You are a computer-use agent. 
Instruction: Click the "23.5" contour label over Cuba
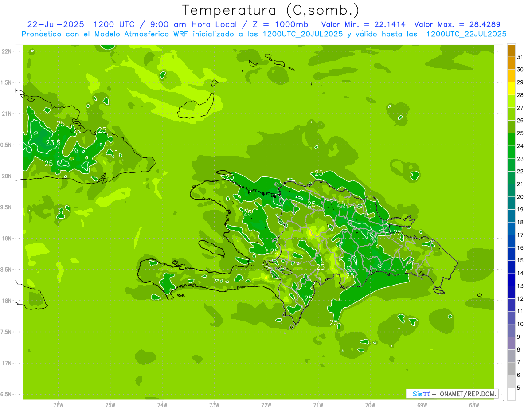pos(53,143)
